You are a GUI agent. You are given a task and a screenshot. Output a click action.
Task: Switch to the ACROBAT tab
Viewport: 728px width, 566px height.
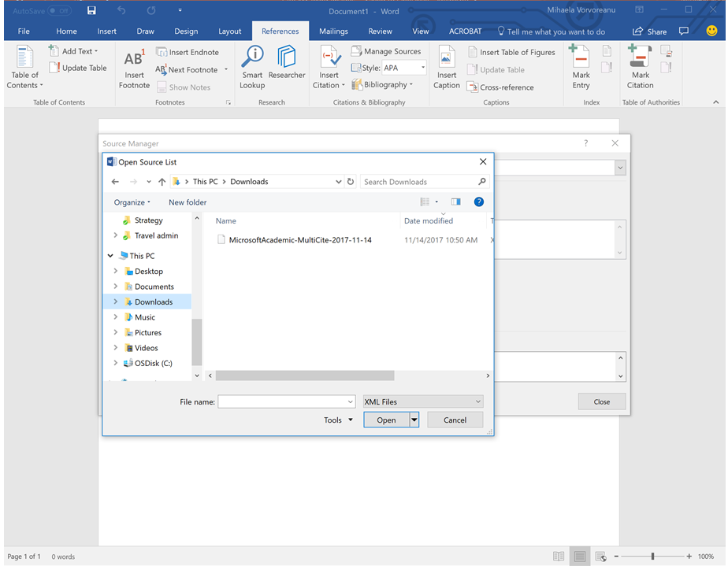[465, 31]
